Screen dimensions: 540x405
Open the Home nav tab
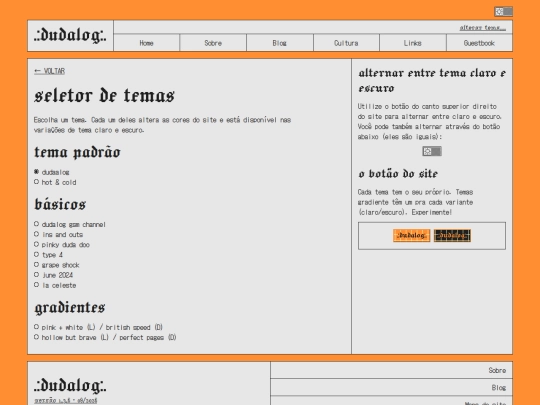[x=146, y=43]
